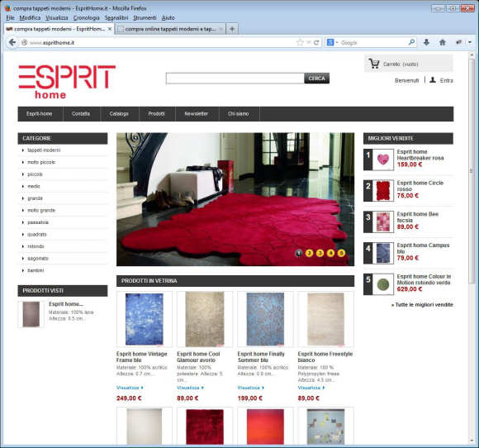The height and width of the screenshot is (448, 479).
Task: Click the Heartbreaker rosa rug thumbnail
Action: (x=383, y=160)
